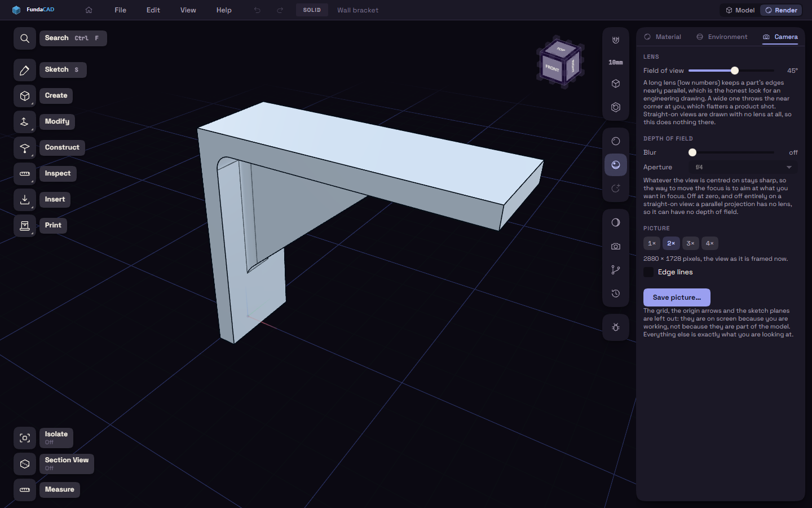Image resolution: width=812 pixels, height=508 pixels.
Task: Select the outline circle display mode
Action: click(616, 141)
